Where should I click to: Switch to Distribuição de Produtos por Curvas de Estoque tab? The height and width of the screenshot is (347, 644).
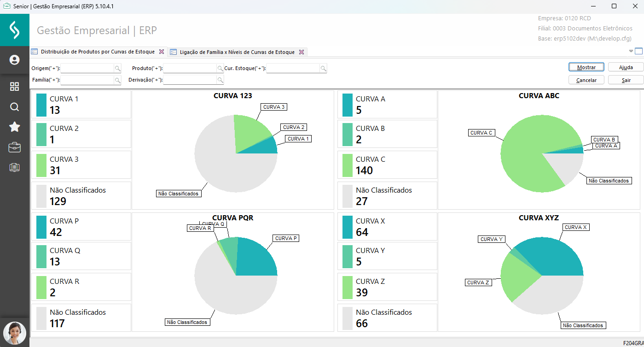point(98,52)
